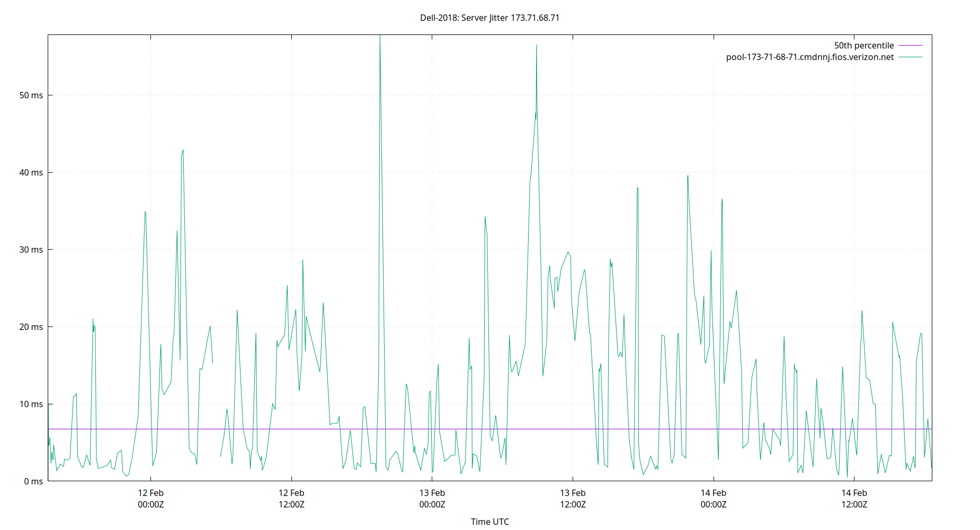Viewport: 980px width, 530px height.
Task: Select the 12 Feb 00:00Z tick label
Action: point(150,498)
